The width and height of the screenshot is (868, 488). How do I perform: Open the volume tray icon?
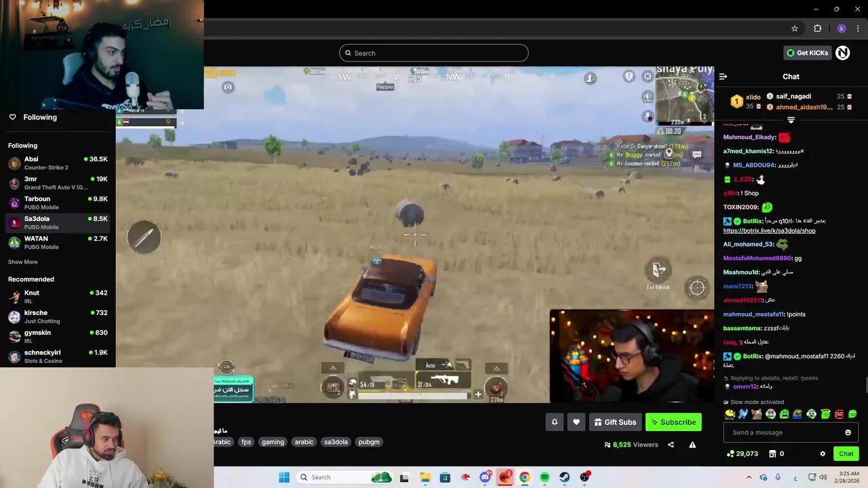point(823,477)
